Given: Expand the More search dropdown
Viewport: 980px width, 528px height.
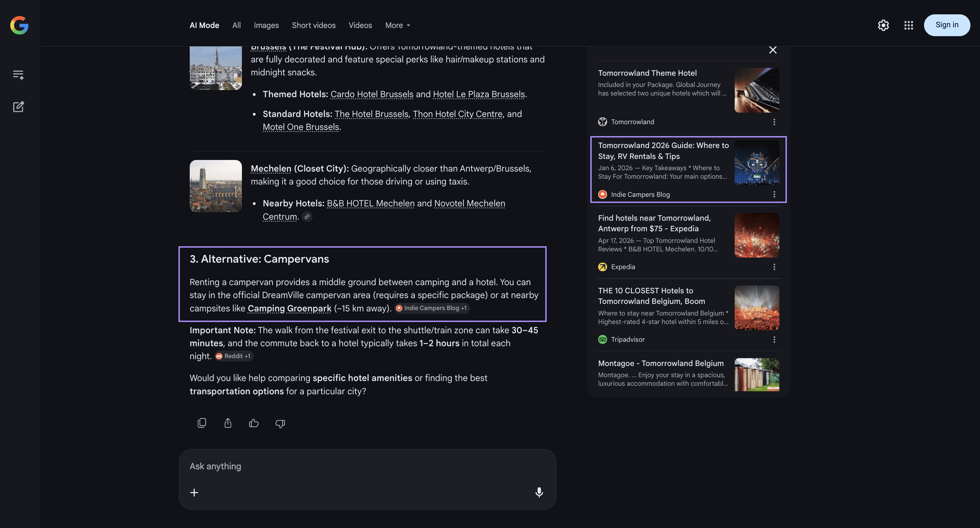Looking at the screenshot, I should click(x=398, y=25).
